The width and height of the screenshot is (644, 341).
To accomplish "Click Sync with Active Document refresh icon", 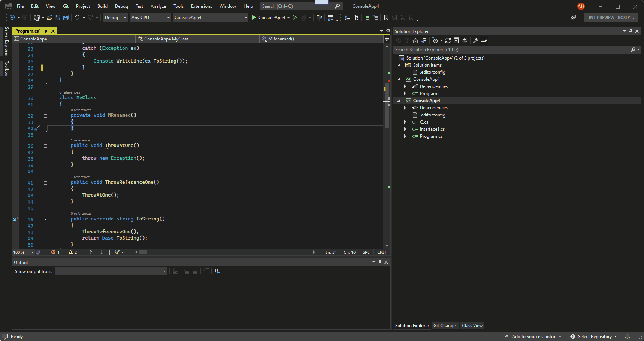I will coord(448,40).
